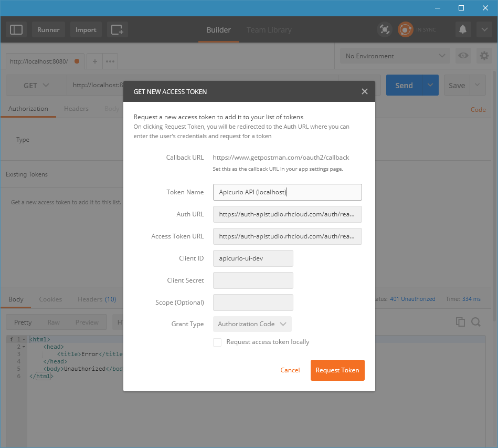Click the copy response icon
Viewport: 498px width, 448px height.
pyautogui.click(x=460, y=322)
